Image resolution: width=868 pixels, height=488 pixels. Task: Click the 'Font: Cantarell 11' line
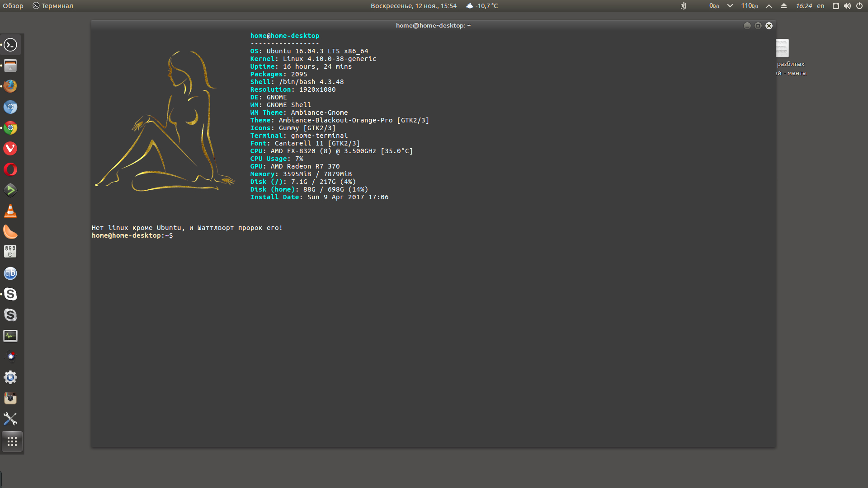305,143
